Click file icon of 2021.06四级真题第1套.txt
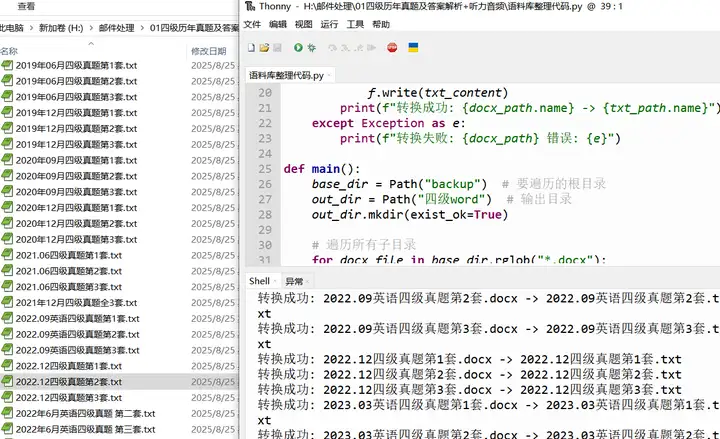720x439 pixels. click(x=7, y=255)
